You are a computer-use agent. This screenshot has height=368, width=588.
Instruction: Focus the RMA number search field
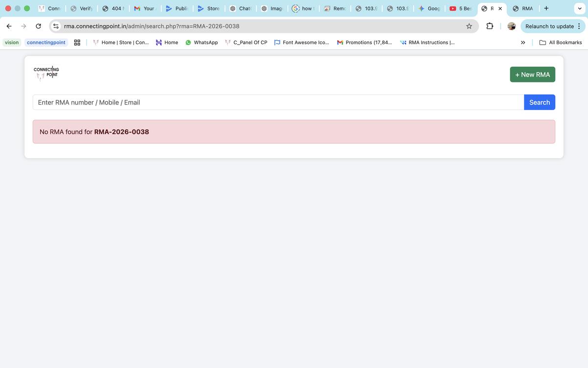point(278,103)
